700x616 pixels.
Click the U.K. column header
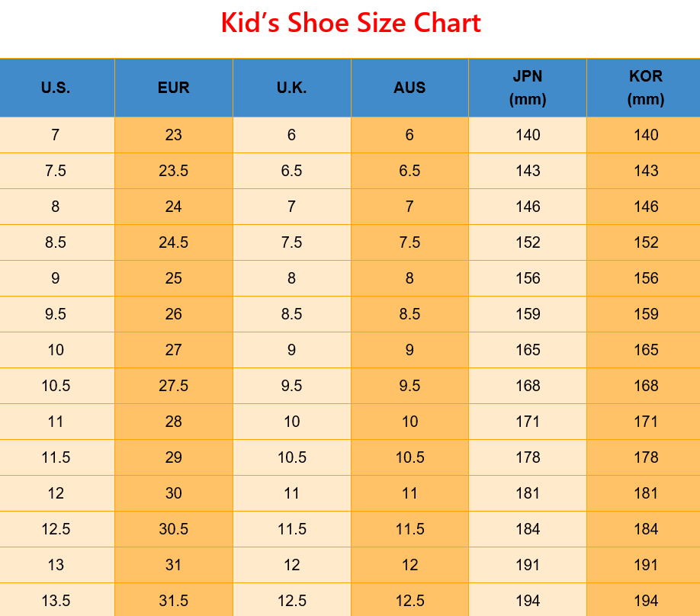coord(292,88)
